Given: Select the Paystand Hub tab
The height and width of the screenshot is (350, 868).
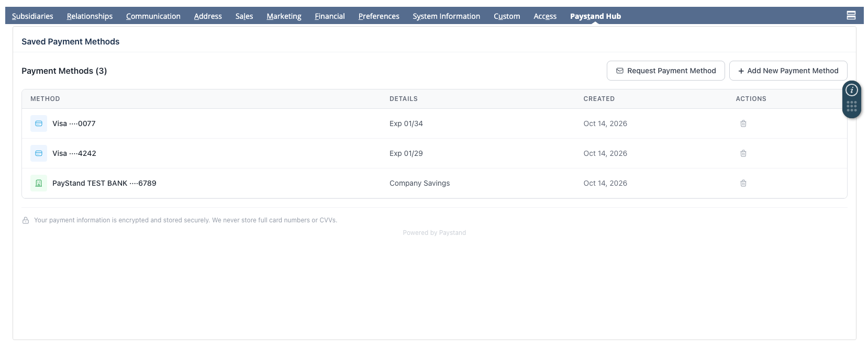Looking at the screenshot, I should point(595,16).
